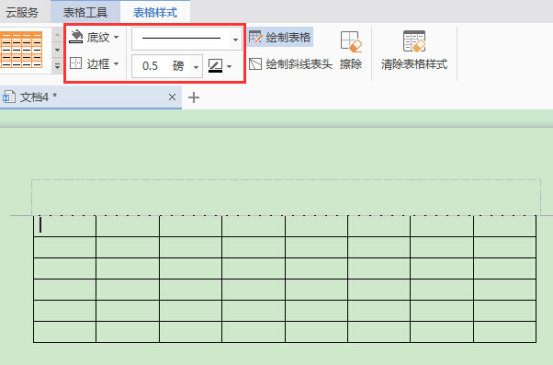Image resolution: width=553 pixels, height=365 pixels.
Task: Open the 云服务 tab
Action: (22, 13)
